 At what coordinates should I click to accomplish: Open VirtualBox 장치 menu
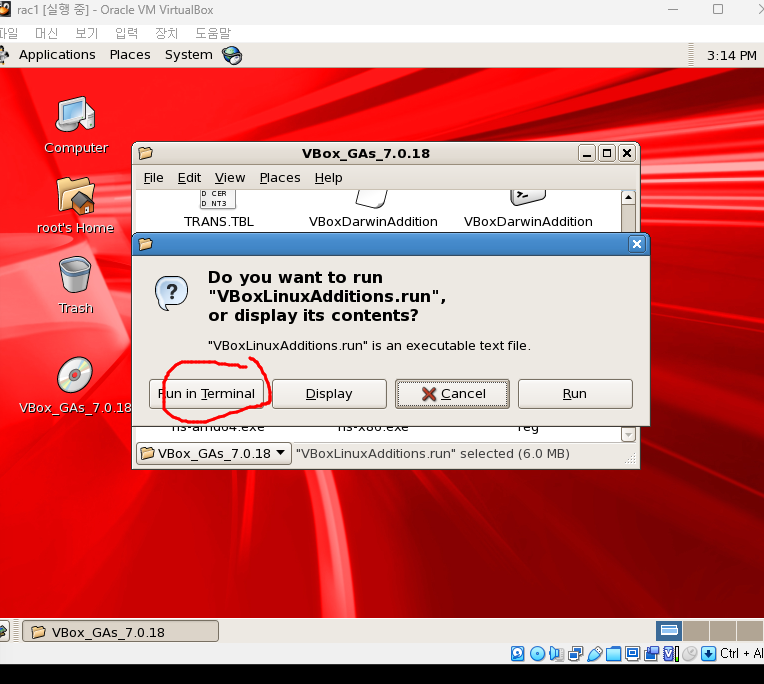click(166, 33)
